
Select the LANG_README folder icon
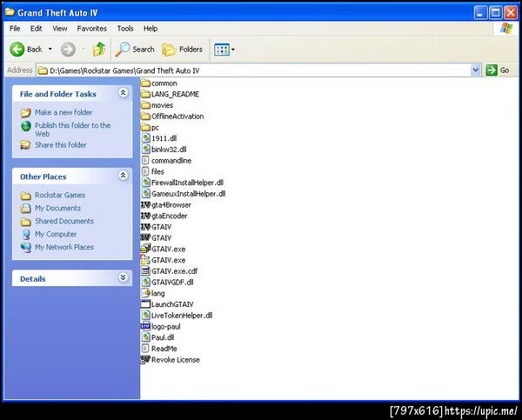pos(145,94)
